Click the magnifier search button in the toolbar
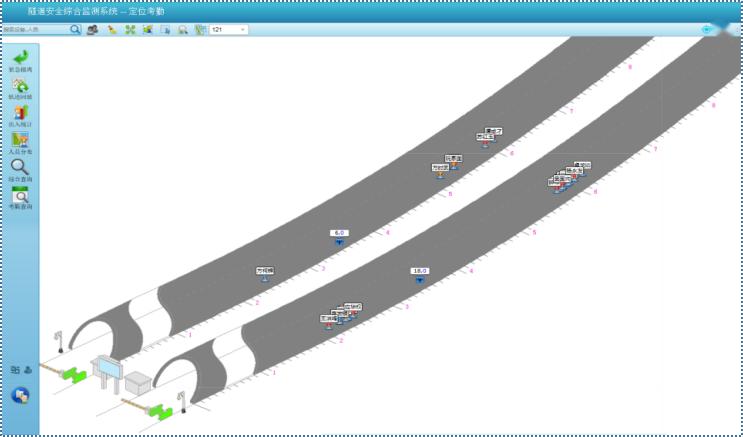The width and height of the screenshot is (743, 437). [x=75, y=29]
